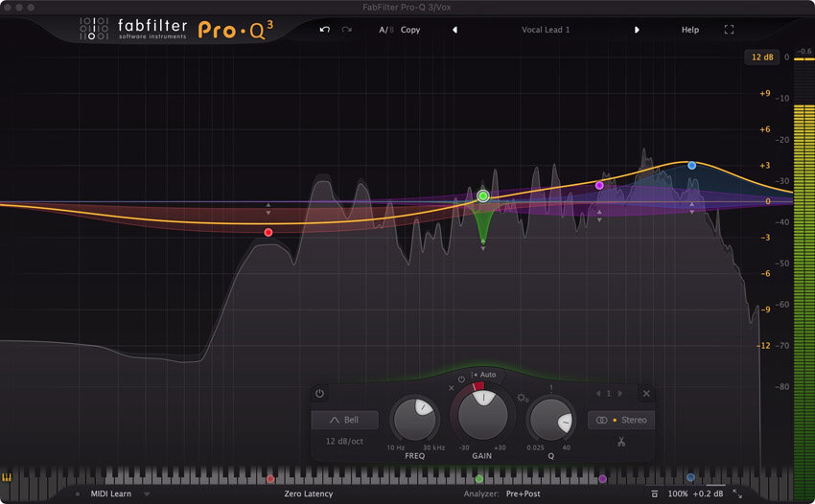Enter full screen mode icon
Screen dimensions: 815x504
click(x=730, y=30)
